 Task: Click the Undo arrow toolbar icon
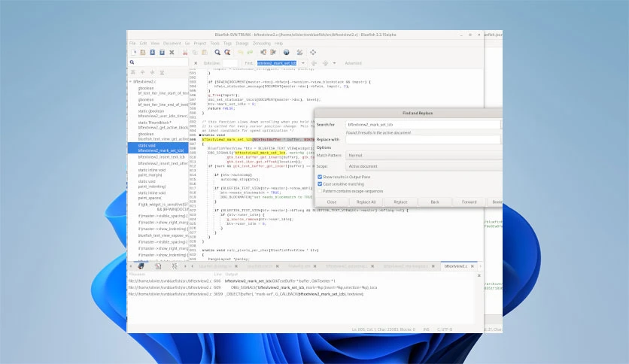click(x=240, y=53)
